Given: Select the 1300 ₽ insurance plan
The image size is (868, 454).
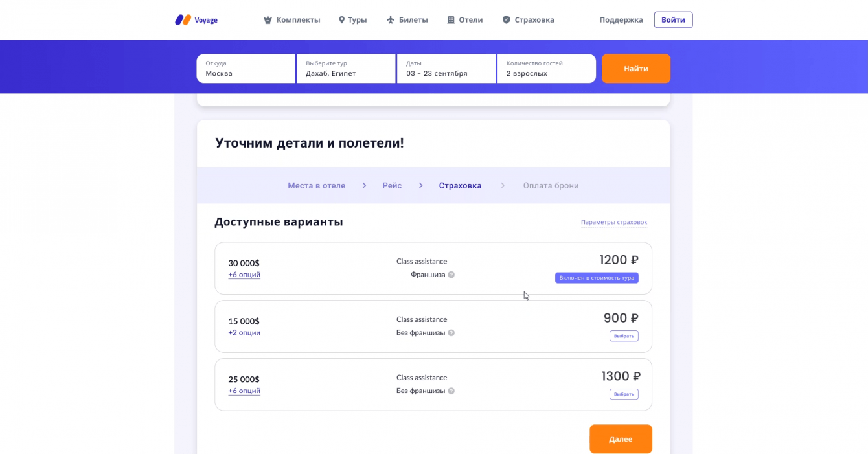Looking at the screenshot, I should click(x=624, y=394).
